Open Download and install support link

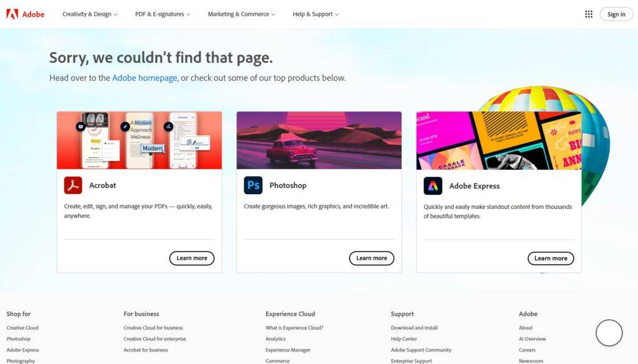(414, 328)
